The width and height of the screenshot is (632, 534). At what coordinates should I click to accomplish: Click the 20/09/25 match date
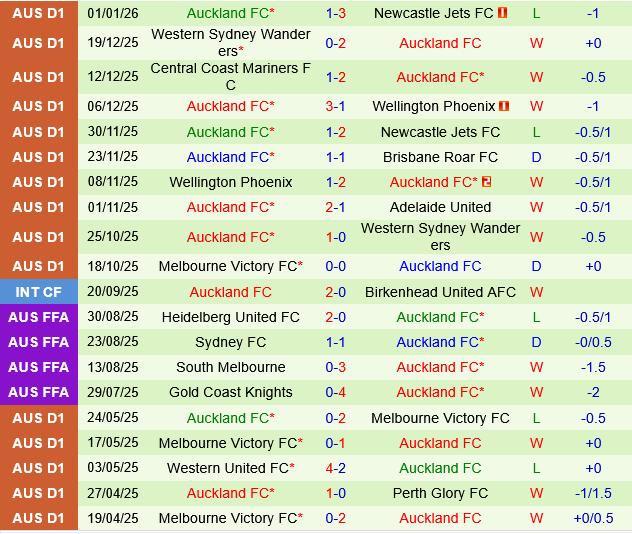(113, 292)
